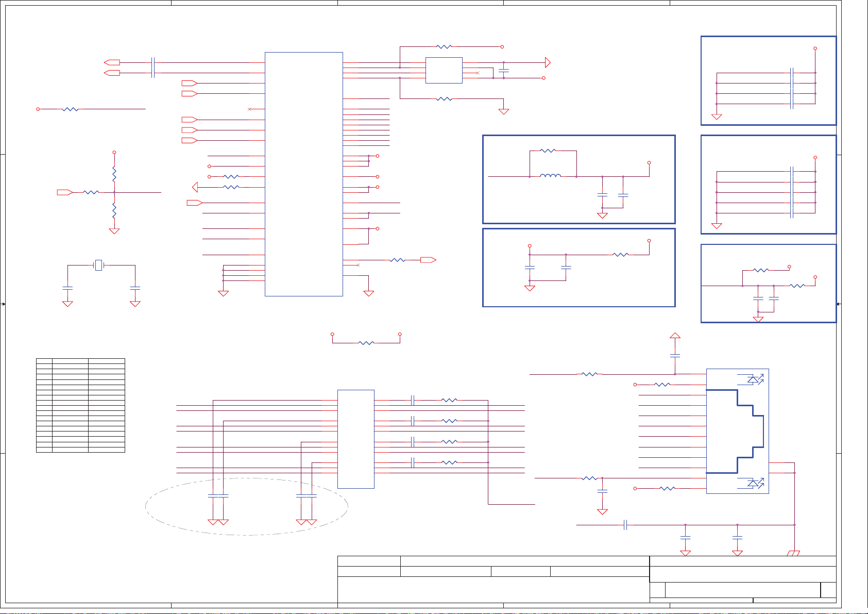Click the empty table on the left

point(80,405)
